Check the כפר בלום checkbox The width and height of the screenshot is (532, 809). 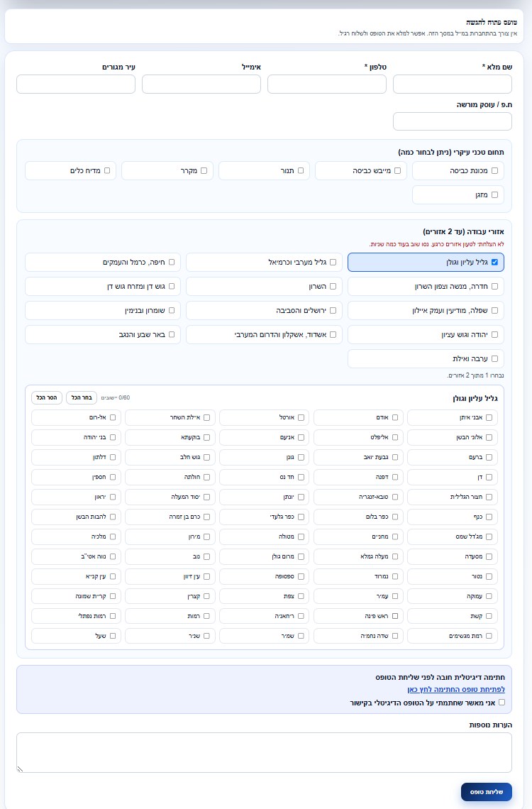395,517
